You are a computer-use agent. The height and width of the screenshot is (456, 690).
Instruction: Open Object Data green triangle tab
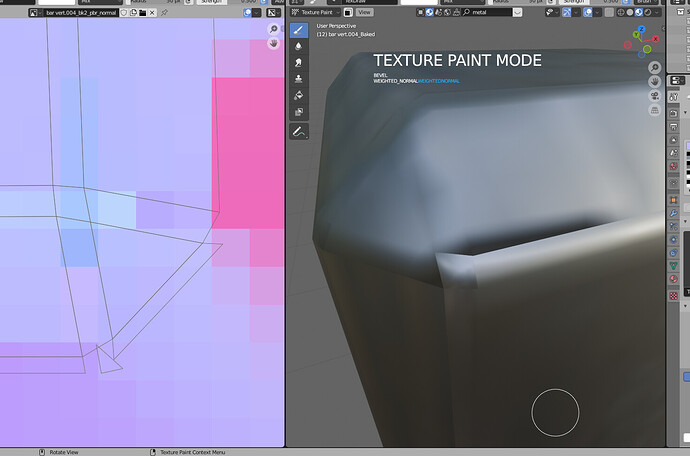[674, 266]
